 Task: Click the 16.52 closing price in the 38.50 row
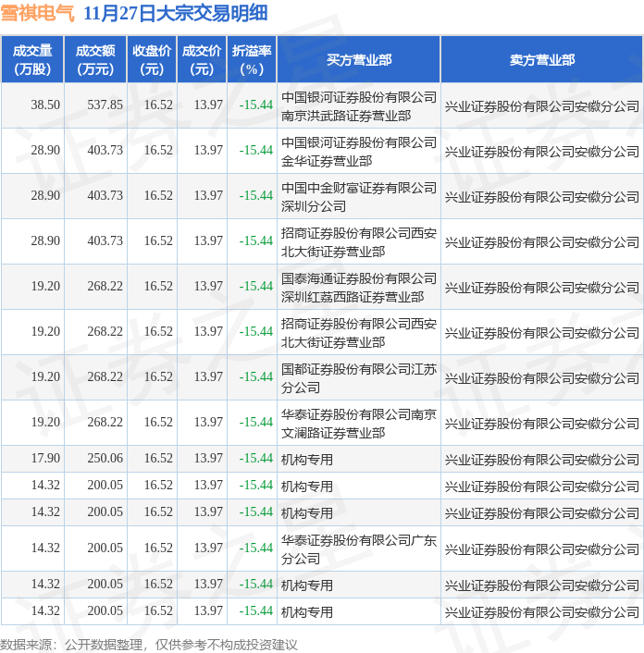coord(158,105)
